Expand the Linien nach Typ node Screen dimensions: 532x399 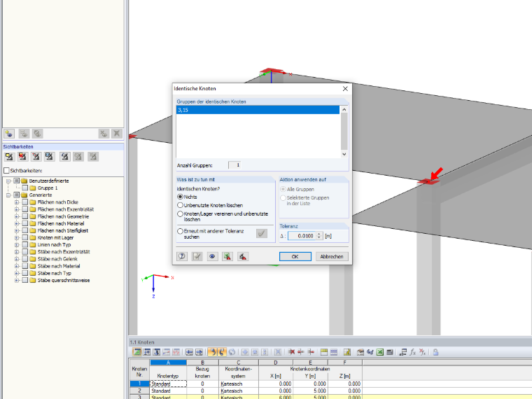point(17,244)
